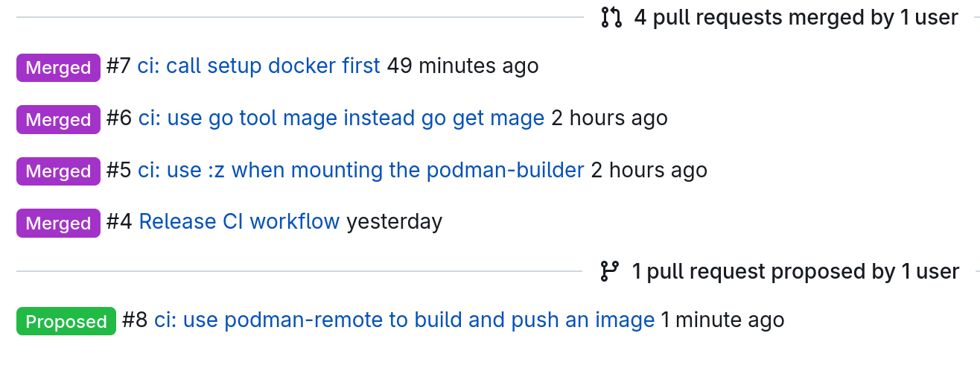Open the "Release CI workflow" pull request
This screenshot has height=380, width=980.
[x=239, y=222]
